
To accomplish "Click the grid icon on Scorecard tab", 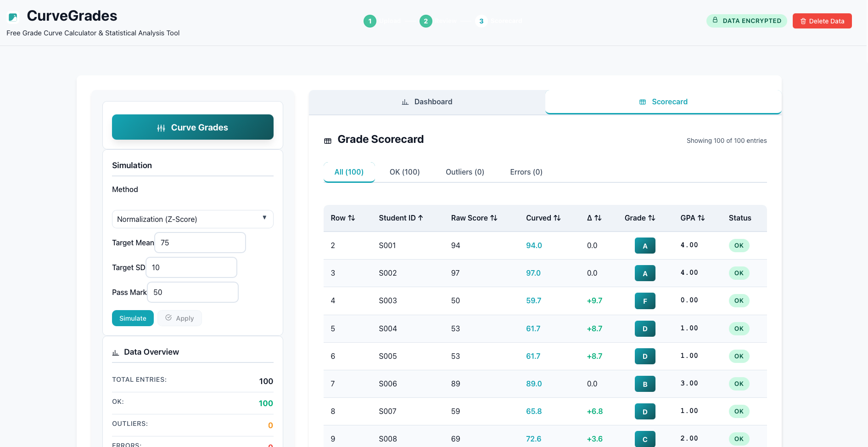I will pyautogui.click(x=642, y=102).
